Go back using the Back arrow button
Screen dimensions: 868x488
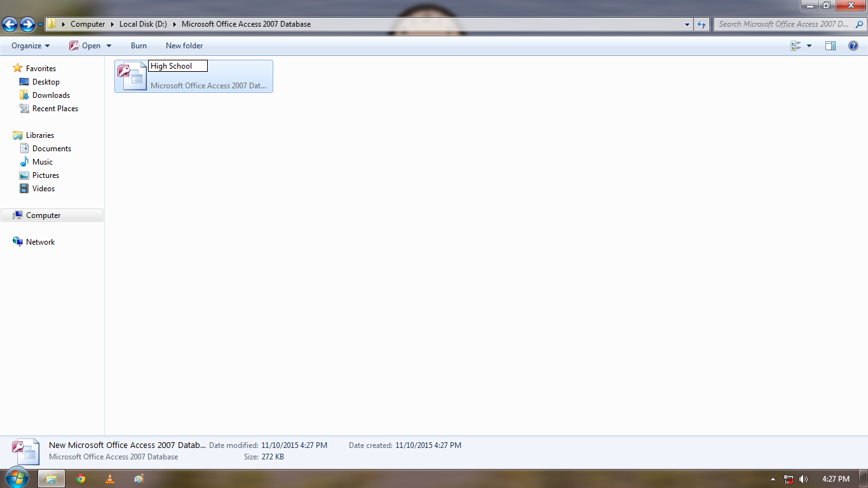pyautogui.click(x=10, y=24)
